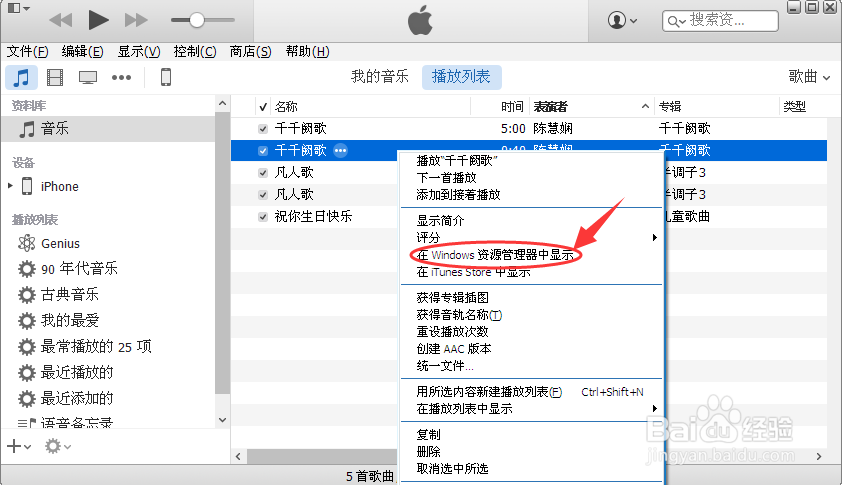Open the ellipsis options on selected song
This screenshot has width=842, height=485.
[340, 151]
